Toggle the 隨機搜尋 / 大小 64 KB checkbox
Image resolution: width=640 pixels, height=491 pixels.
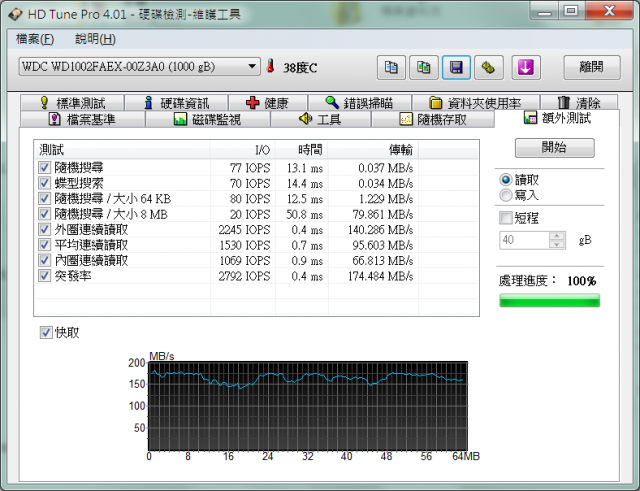(44, 199)
